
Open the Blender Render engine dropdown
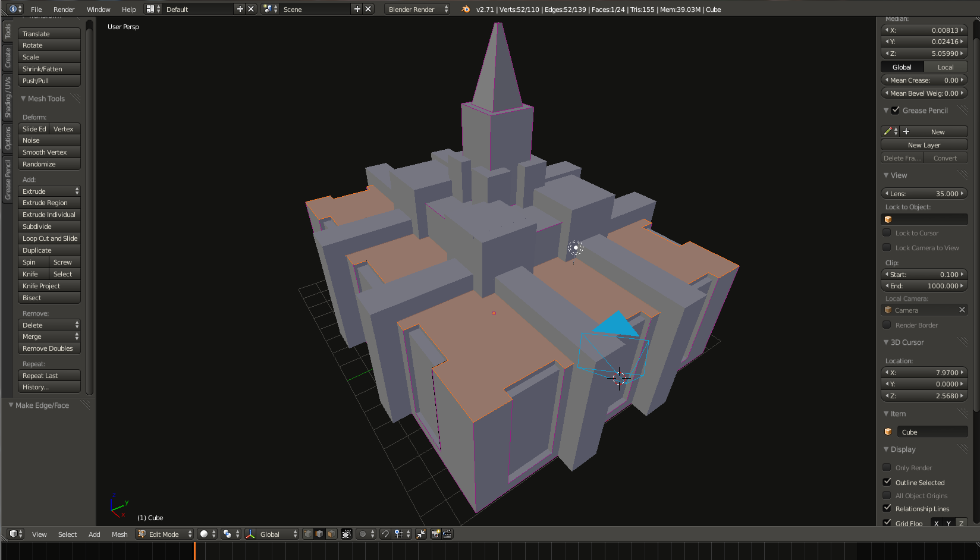417,9
